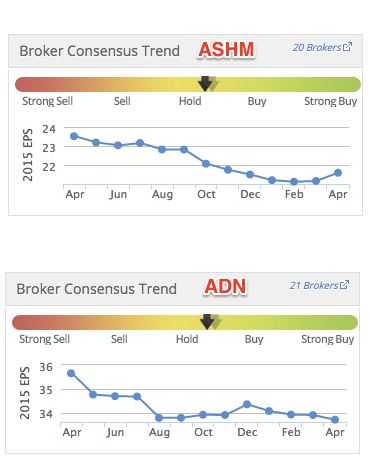The width and height of the screenshot is (370, 464).
Task: Click the external-link icon beside 20 Brokers
Action: pyautogui.click(x=347, y=47)
